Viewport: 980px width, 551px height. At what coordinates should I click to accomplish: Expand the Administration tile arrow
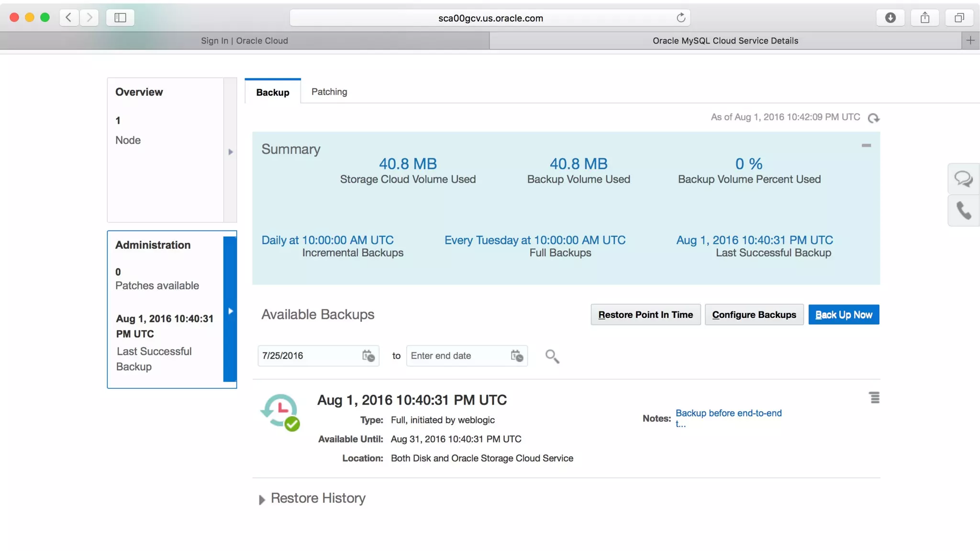pos(231,311)
